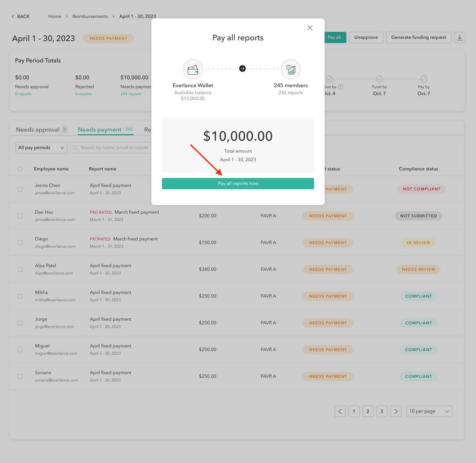Screen dimensions: 476x463
Task: Click NEEDS REVIEW status for Alpa Patel
Action: 418,269
